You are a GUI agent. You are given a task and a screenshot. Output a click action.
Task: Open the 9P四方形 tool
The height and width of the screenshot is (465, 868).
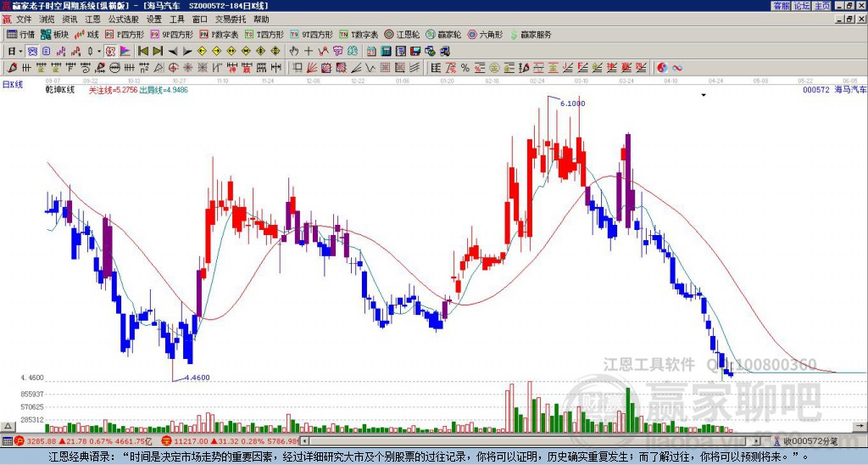pyautogui.click(x=171, y=34)
